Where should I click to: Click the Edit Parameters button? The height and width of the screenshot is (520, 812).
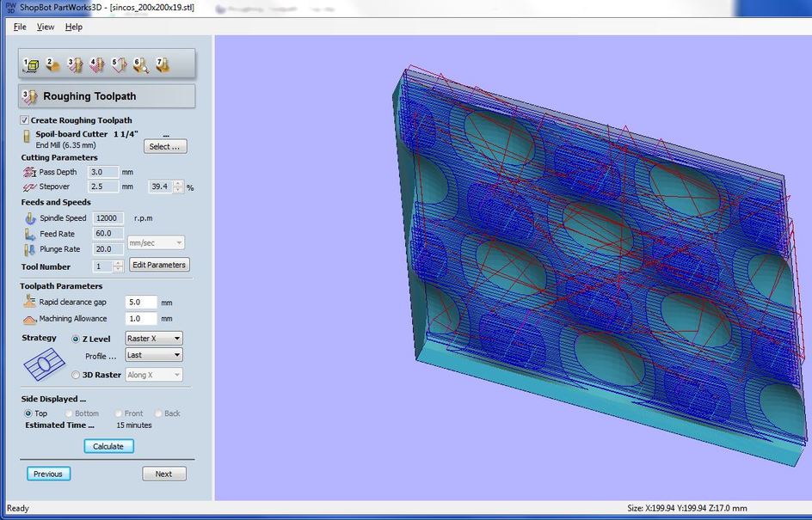point(159,265)
